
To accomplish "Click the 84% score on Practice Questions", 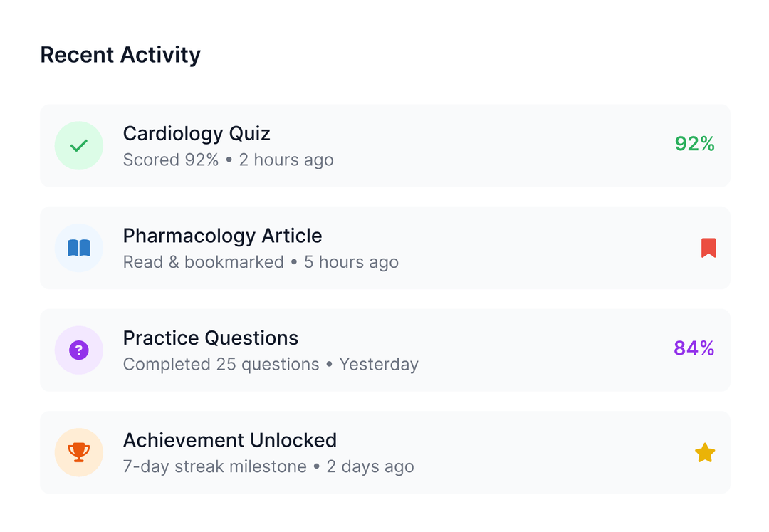I will (x=694, y=348).
